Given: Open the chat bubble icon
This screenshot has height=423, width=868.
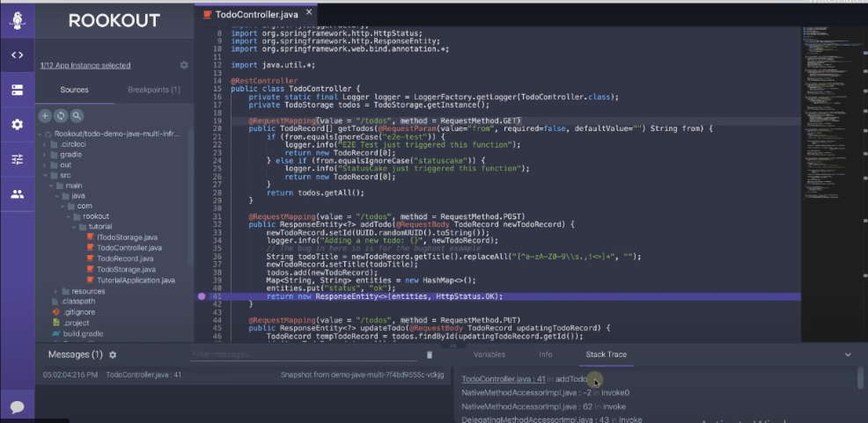Looking at the screenshot, I should click(x=17, y=407).
